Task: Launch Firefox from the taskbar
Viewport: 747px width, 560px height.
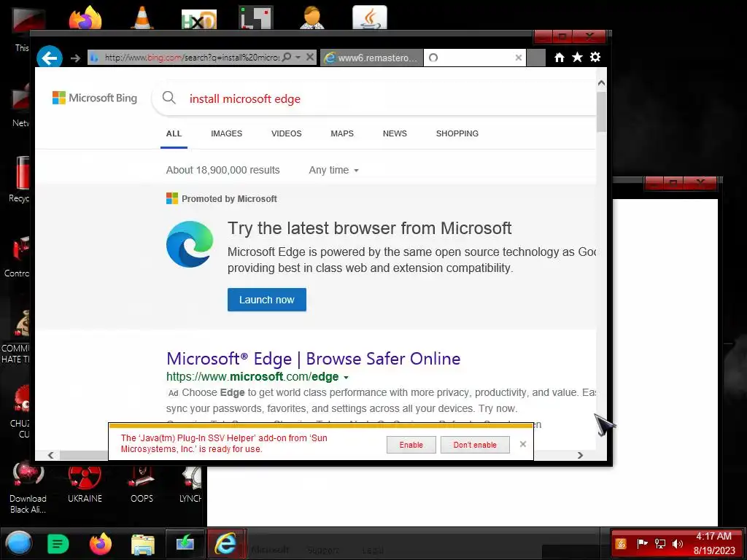Action: pos(101,543)
